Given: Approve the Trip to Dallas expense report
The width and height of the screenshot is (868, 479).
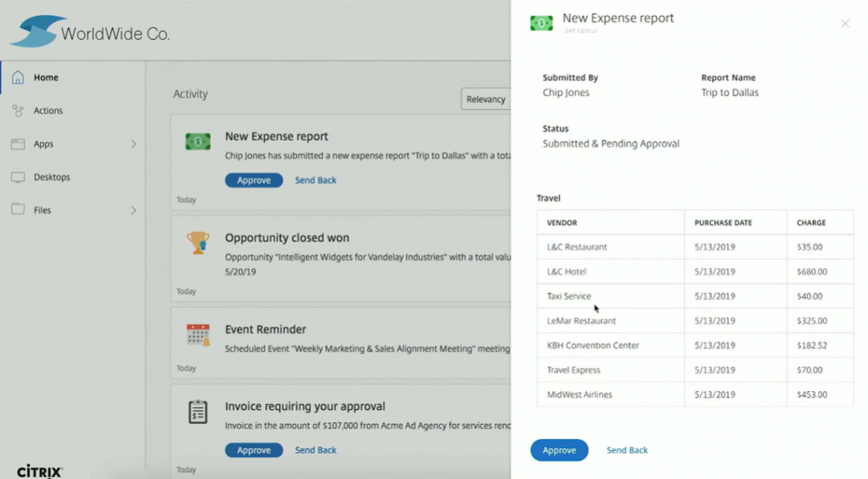Looking at the screenshot, I should click(559, 450).
